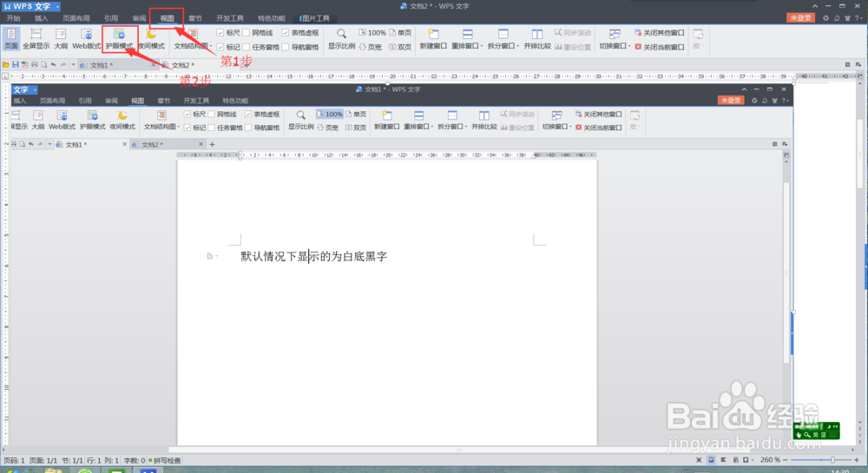Click the zoom slider handle in status bar
The image size is (868, 473).
pos(832,460)
